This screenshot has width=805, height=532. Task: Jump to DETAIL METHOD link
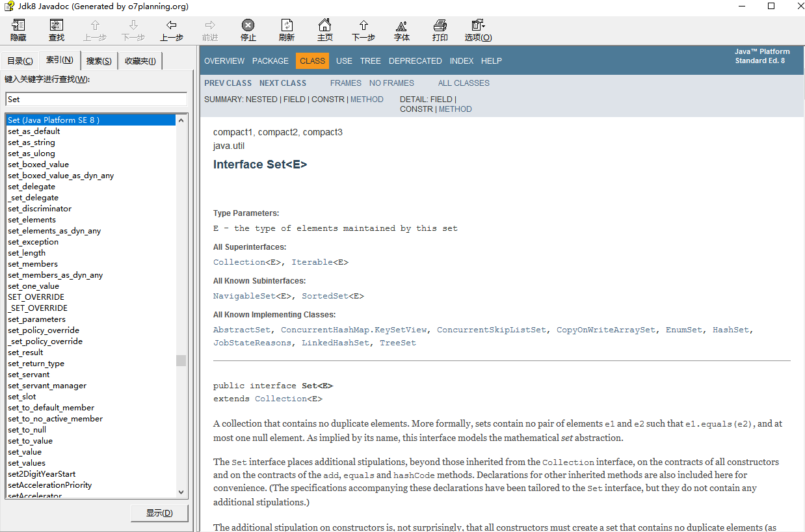pos(455,109)
